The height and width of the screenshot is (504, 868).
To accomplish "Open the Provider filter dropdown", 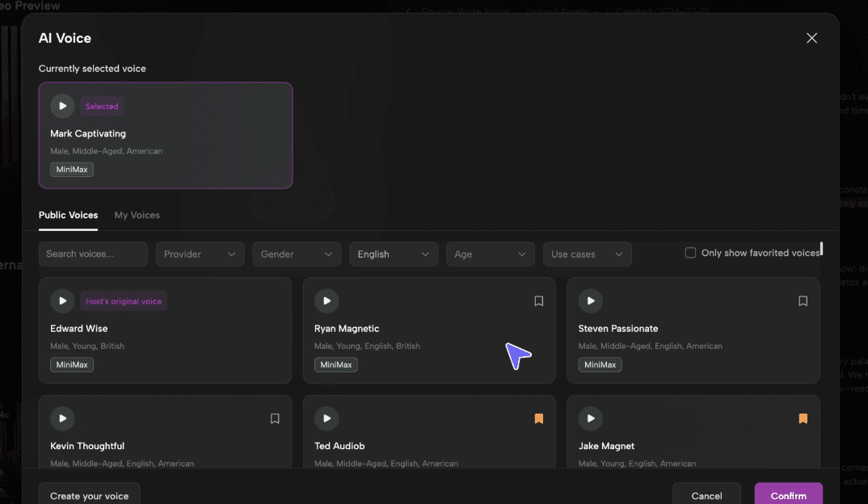I will [200, 254].
